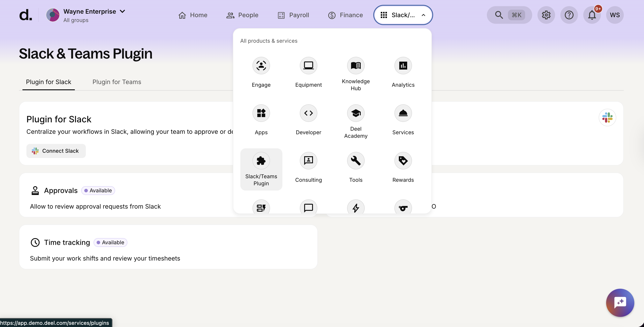Image resolution: width=644 pixels, height=327 pixels.
Task: Go to the Payroll menu
Action: [x=293, y=15]
